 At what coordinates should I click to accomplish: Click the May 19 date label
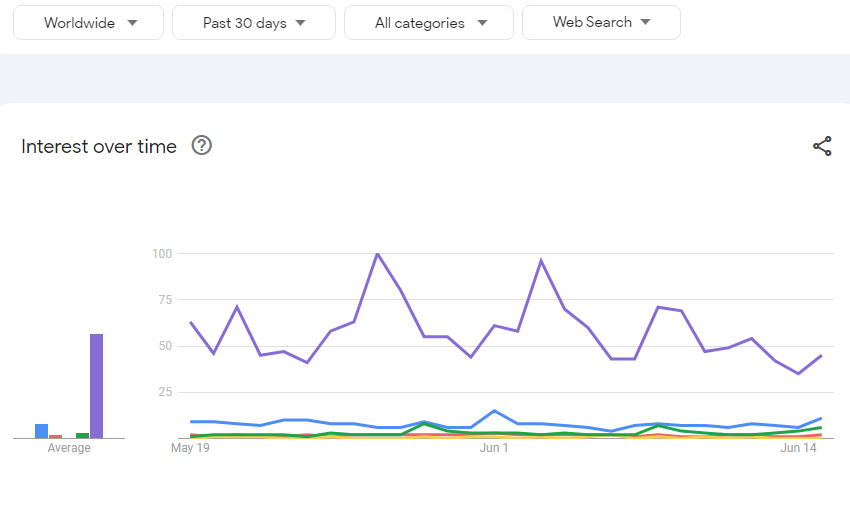click(x=190, y=448)
